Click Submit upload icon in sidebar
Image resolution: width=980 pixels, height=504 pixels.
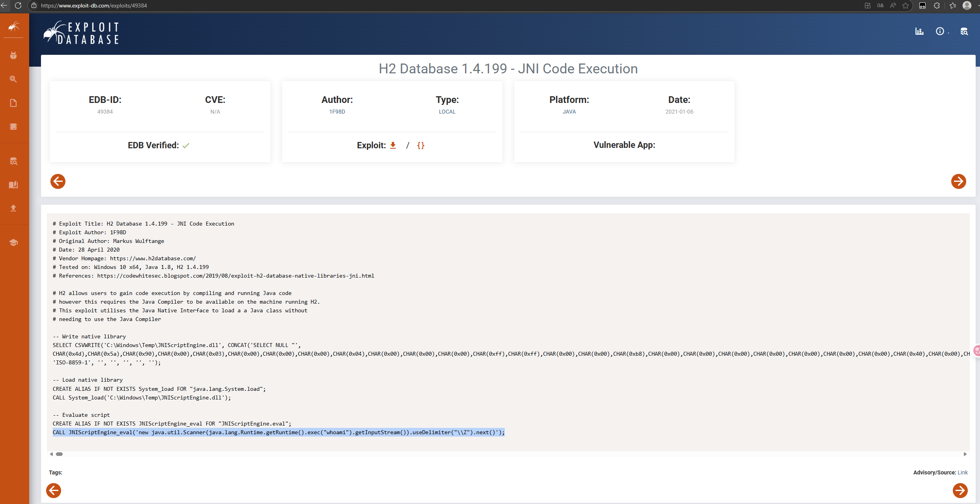(x=13, y=208)
